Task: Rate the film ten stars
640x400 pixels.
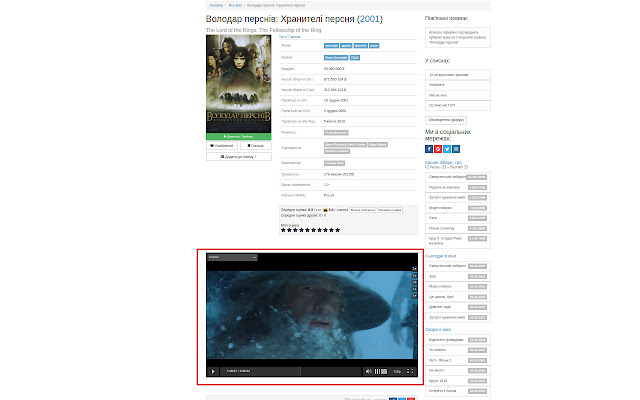Action: (338, 230)
